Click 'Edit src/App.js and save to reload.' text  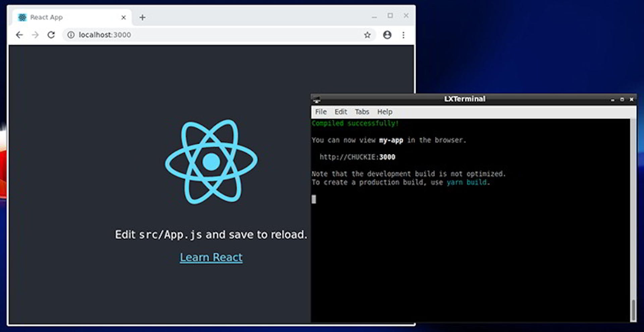click(x=211, y=235)
